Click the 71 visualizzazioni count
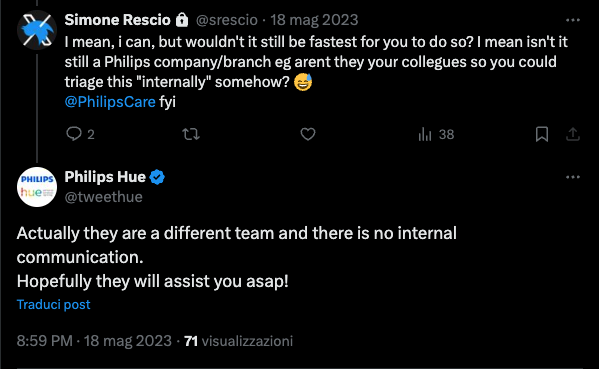This screenshot has height=369, width=599. click(x=238, y=341)
